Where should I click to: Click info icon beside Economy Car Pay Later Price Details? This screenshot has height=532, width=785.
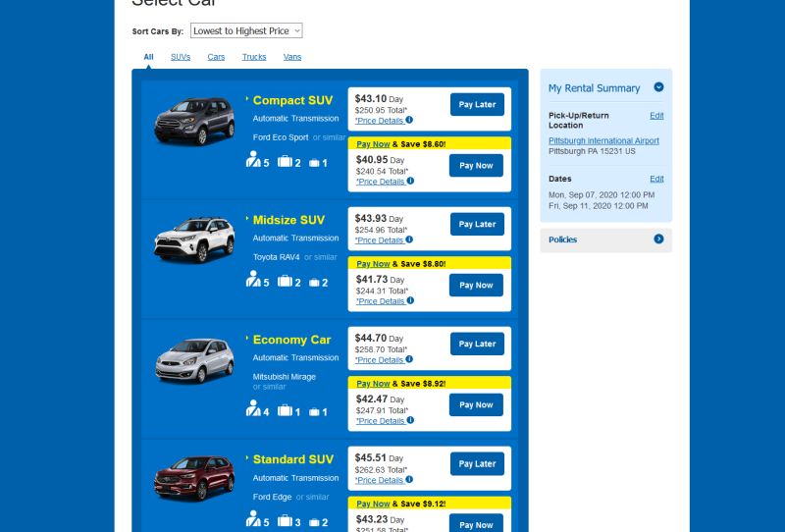(409, 359)
